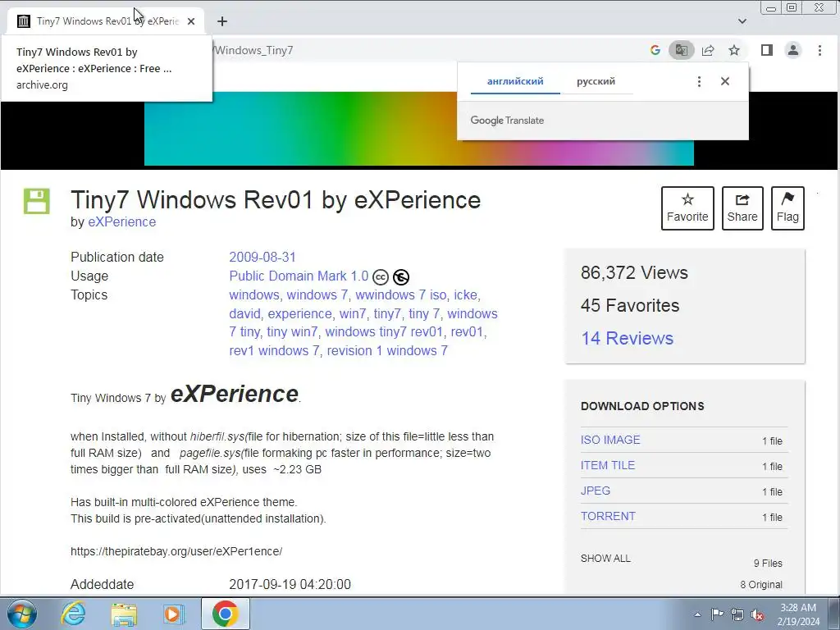Open the 'rev1 windows 7' topic link
The width and height of the screenshot is (840, 630).
pyautogui.click(x=274, y=351)
